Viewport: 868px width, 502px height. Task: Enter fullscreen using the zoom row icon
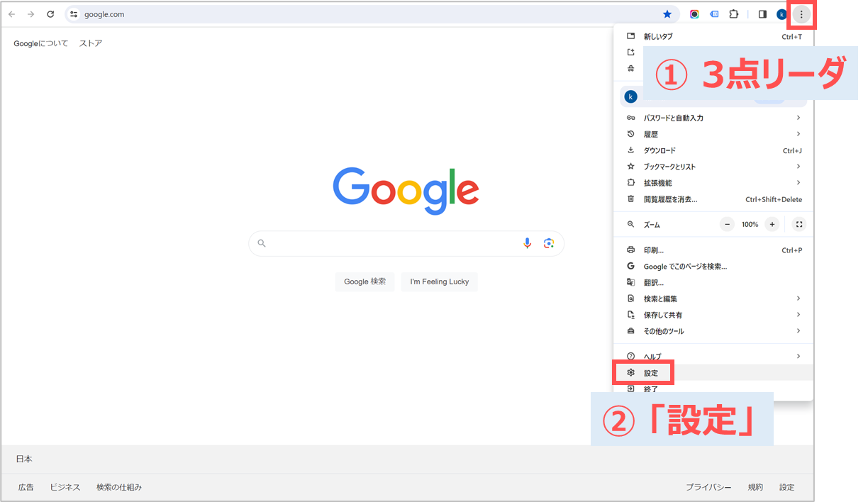point(799,224)
